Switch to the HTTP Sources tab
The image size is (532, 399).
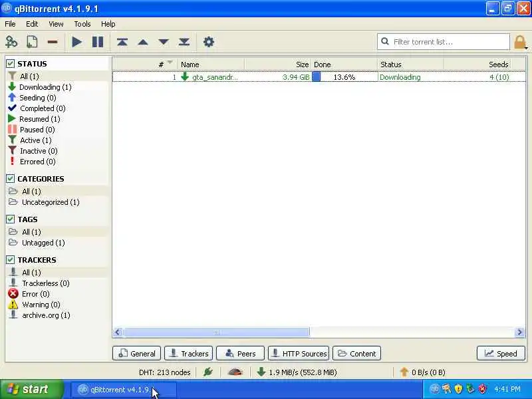(x=298, y=353)
